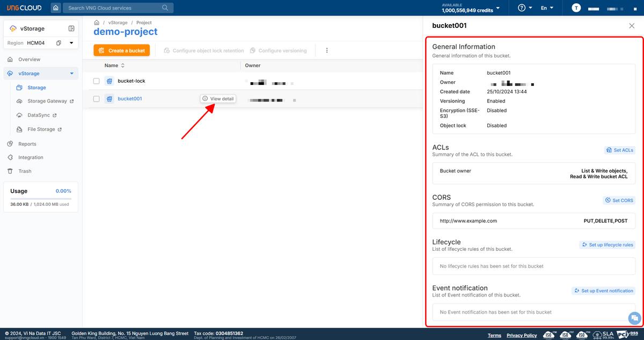Click the Usage storage progress bar

point(40,199)
